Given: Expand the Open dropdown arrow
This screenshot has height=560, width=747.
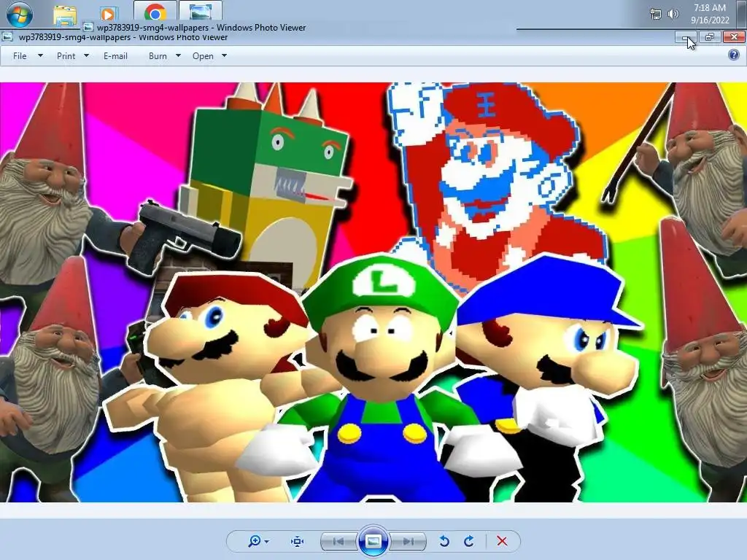Looking at the screenshot, I should (x=225, y=55).
